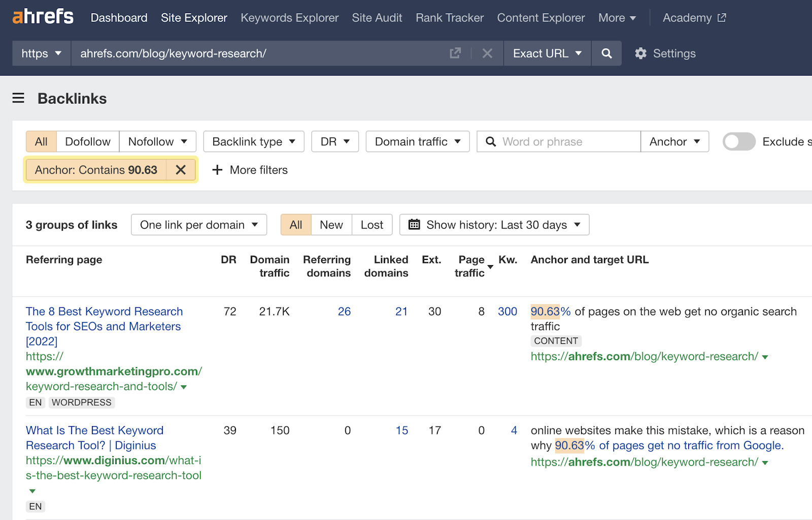This screenshot has height=520, width=812.
Task: Open the Exact URL dropdown
Action: 547,53
